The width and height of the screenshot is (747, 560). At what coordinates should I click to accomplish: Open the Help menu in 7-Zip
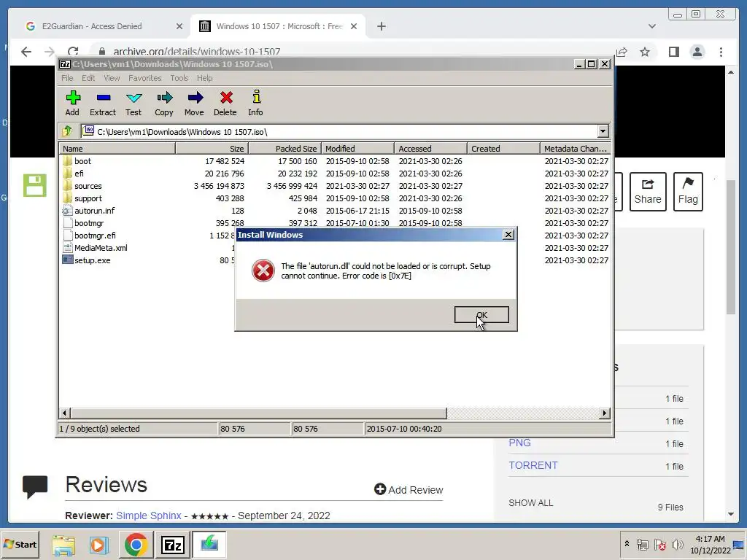(205, 78)
